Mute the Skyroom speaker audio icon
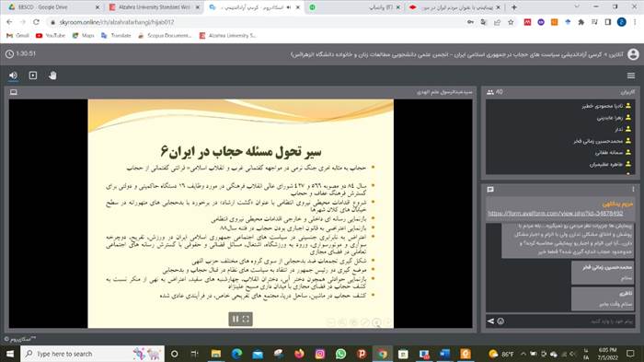Screen dimensions: 644x362 (13, 76)
